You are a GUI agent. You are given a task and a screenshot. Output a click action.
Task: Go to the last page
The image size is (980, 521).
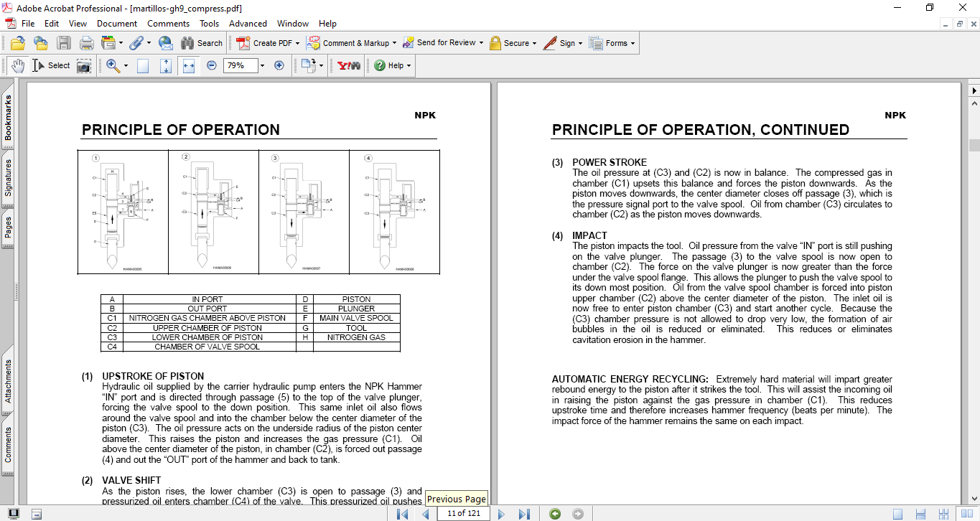[524, 514]
